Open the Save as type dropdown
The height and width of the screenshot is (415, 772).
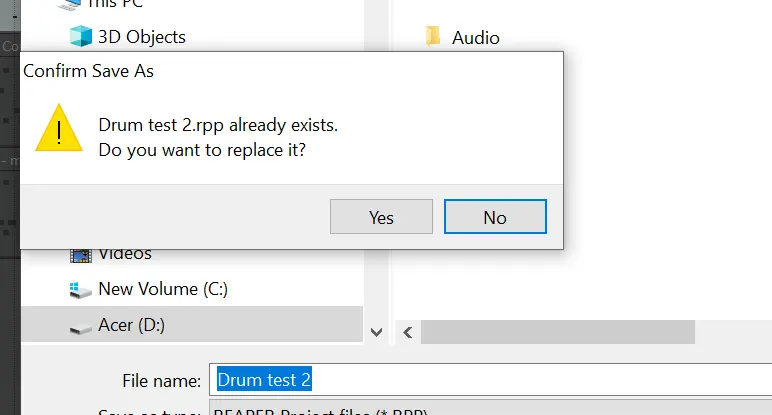pyautogui.click(x=490, y=410)
